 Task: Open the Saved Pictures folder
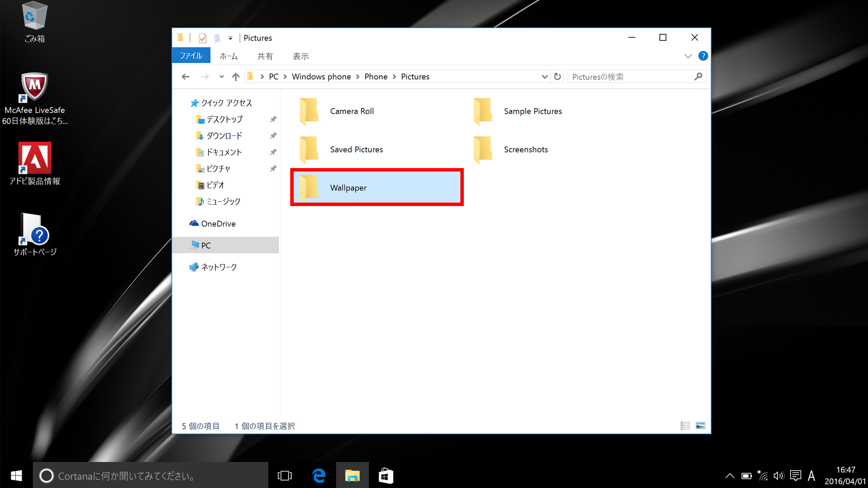point(356,149)
